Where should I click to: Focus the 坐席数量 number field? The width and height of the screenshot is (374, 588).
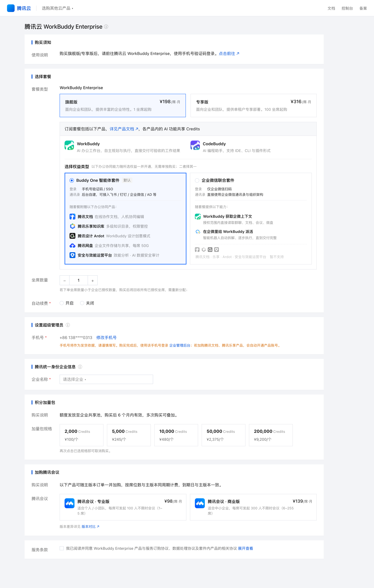point(79,280)
